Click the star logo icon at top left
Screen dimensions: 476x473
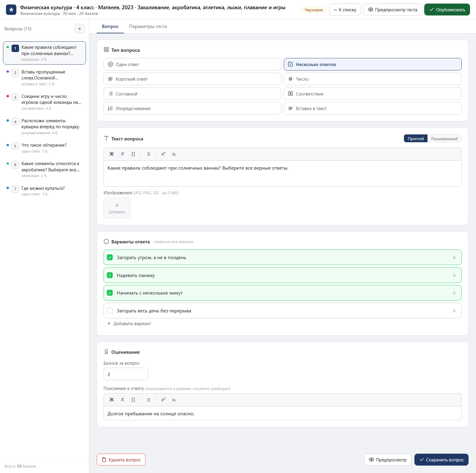11,10
